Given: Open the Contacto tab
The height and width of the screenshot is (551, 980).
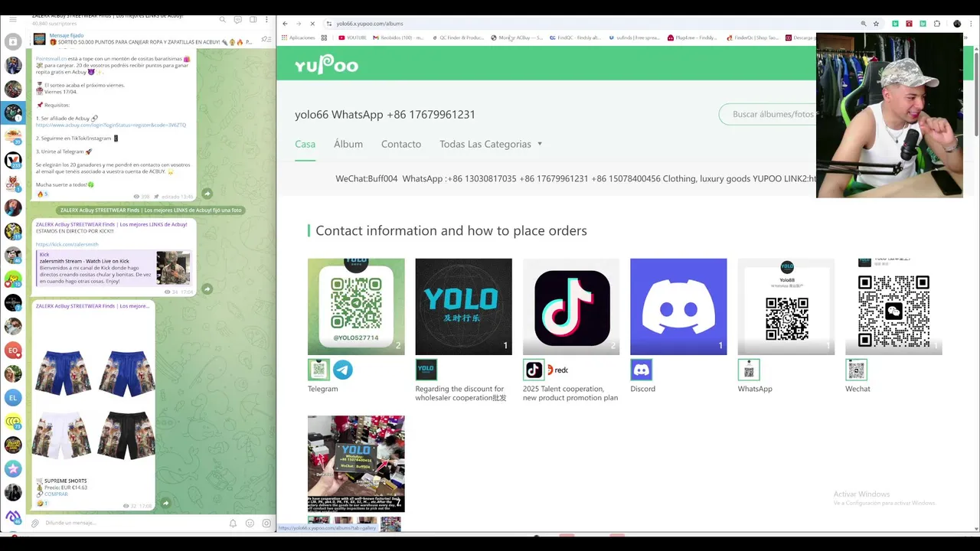Looking at the screenshot, I should tap(401, 144).
